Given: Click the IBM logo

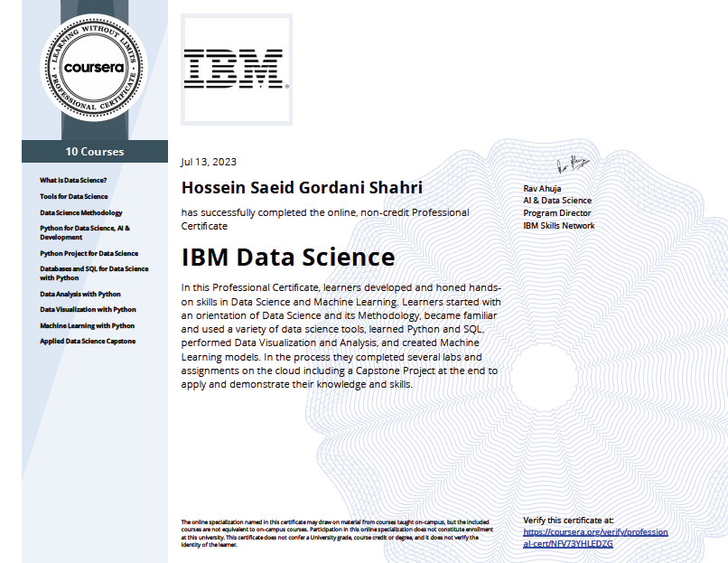Looking at the screenshot, I should click(x=237, y=69).
